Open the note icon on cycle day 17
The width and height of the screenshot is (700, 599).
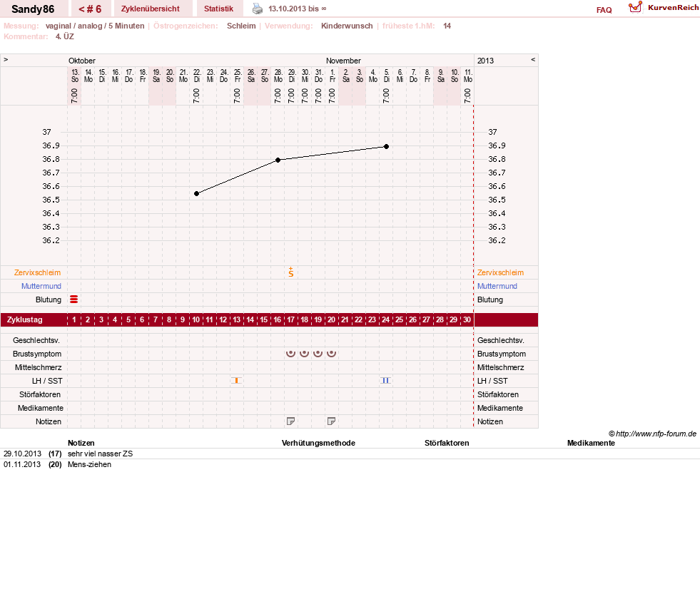coord(290,421)
